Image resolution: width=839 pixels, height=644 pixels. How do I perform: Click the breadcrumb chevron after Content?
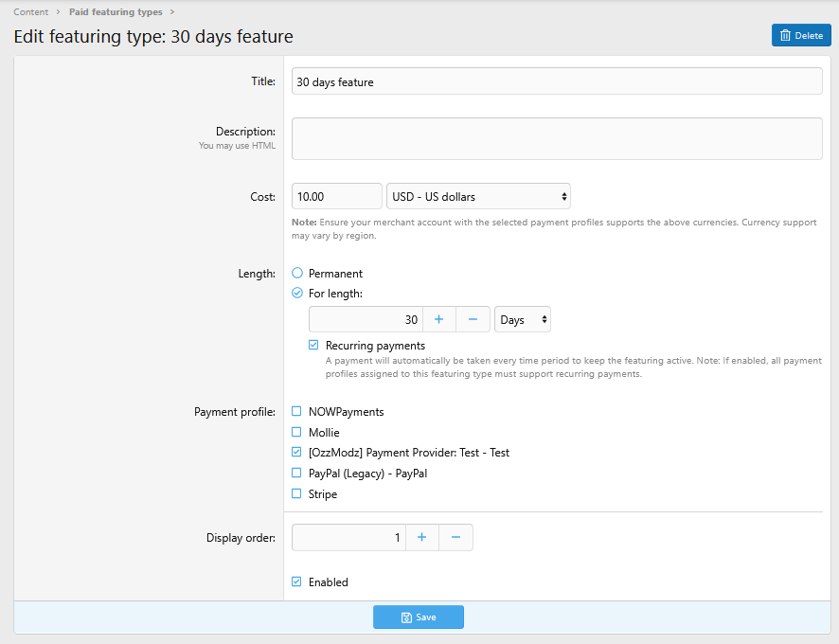point(58,11)
